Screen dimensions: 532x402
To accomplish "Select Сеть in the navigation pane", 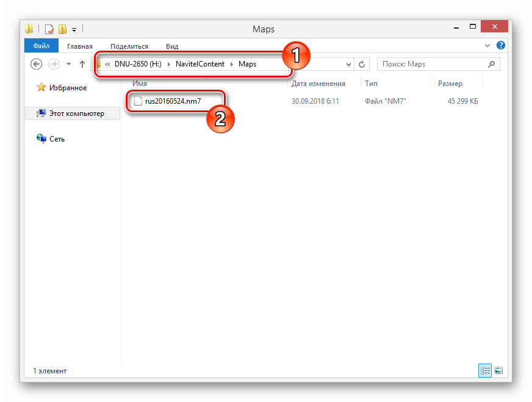I will 51,138.
